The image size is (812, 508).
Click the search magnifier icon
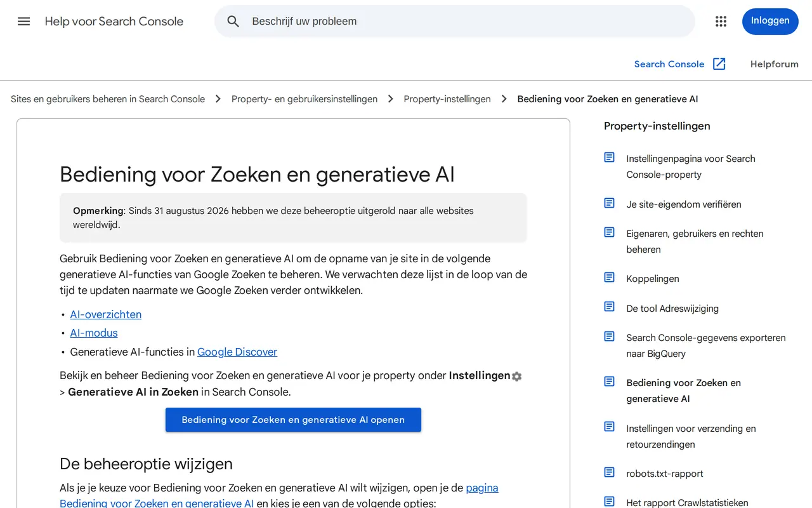pos(233,21)
